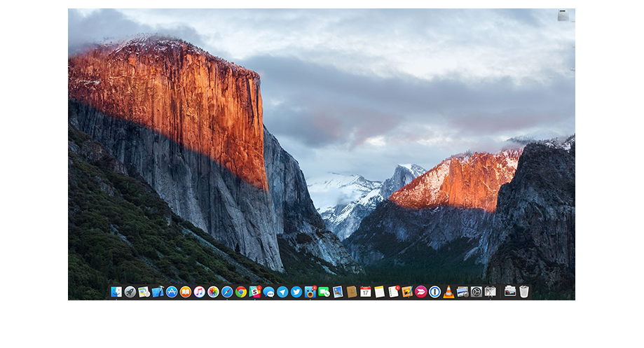Launch Telegram paper plane icon

click(x=282, y=292)
